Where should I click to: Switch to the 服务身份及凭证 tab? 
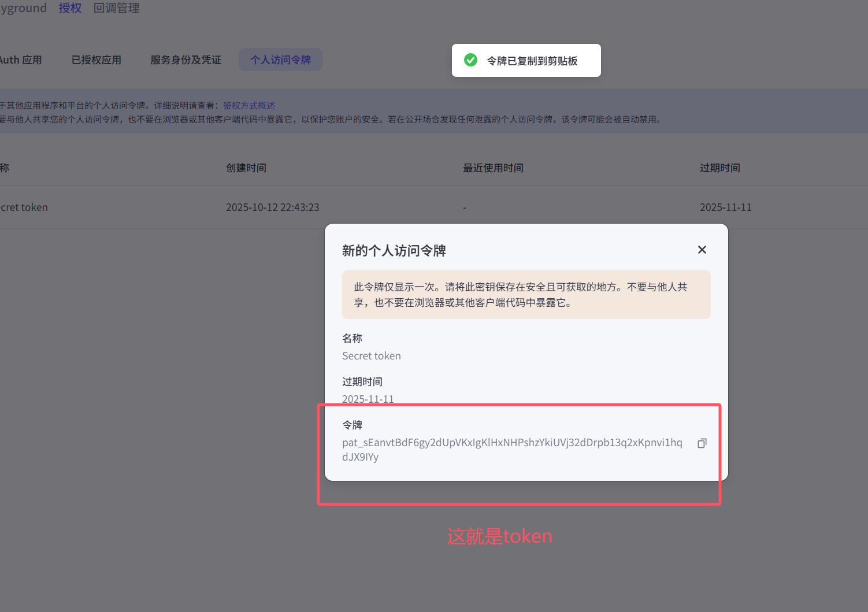[186, 60]
